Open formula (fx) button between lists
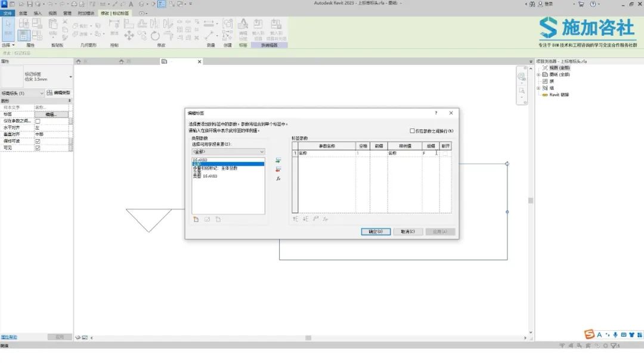This screenshot has width=644, height=363. click(x=278, y=179)
